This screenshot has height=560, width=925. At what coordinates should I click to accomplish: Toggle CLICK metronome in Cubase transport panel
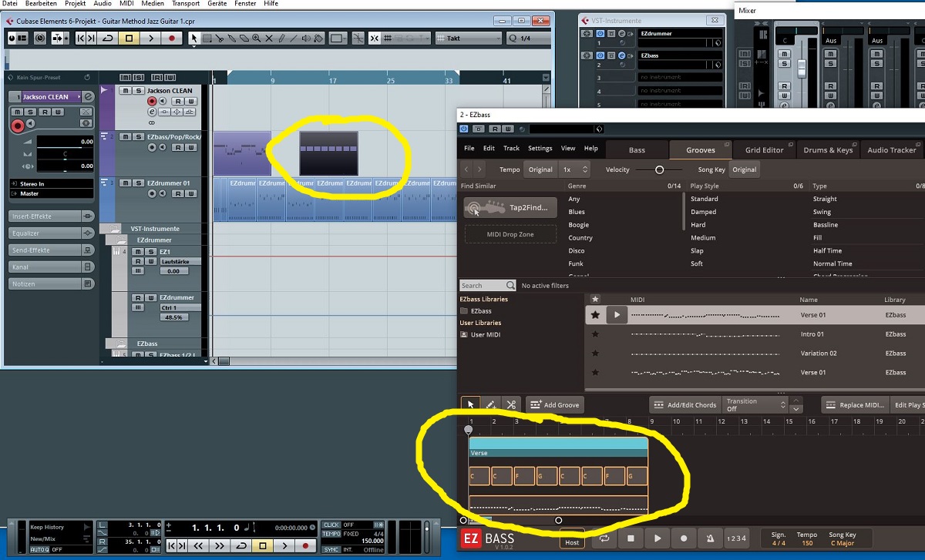tap(331, 525)
